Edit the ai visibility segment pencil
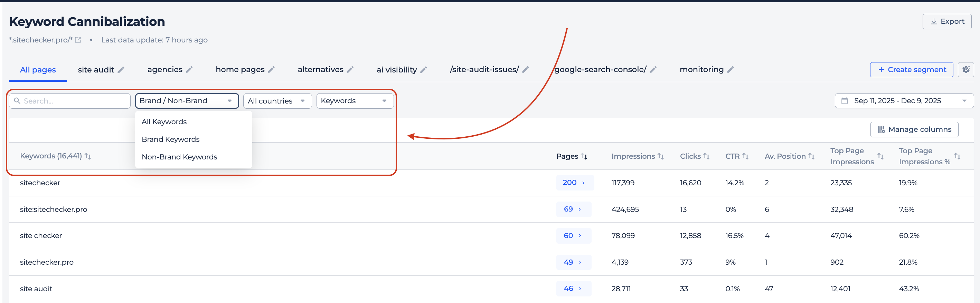 (423, 70)
